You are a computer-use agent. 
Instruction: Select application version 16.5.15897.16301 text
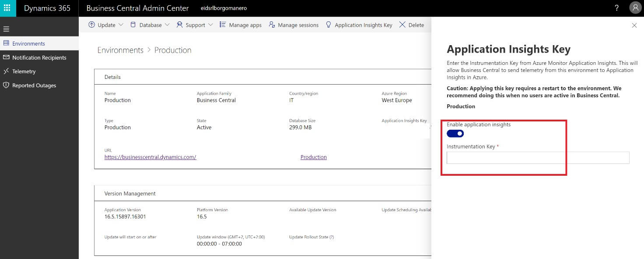125,216
